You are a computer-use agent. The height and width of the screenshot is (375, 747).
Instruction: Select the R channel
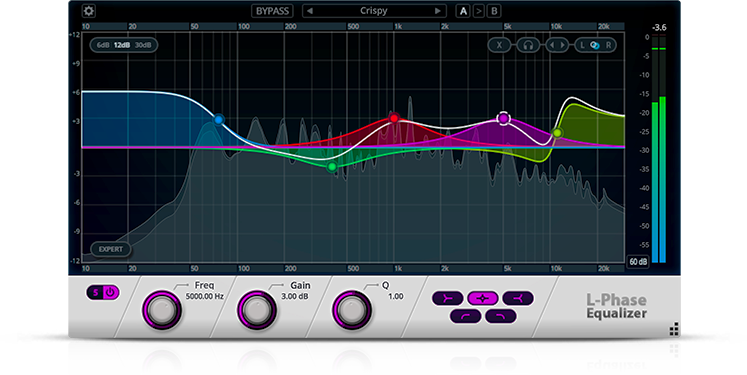pos(608,45)
